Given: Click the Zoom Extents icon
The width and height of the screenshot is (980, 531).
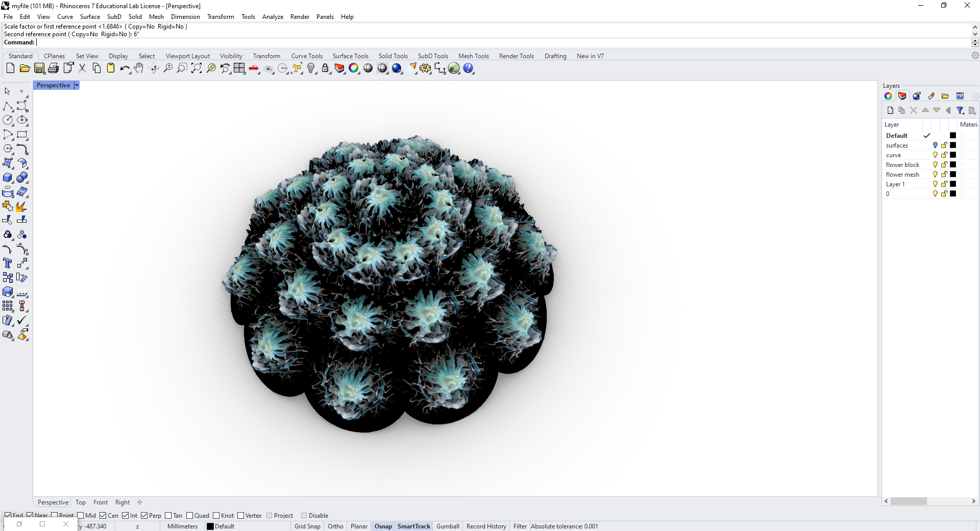Looking at the screenshot, I should pos(197,68).
